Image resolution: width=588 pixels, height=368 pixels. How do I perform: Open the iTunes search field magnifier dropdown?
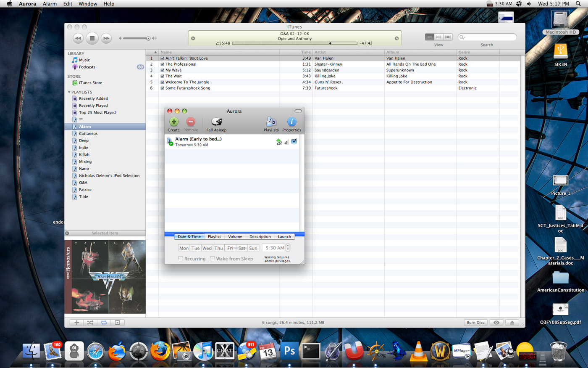point(462,37)
